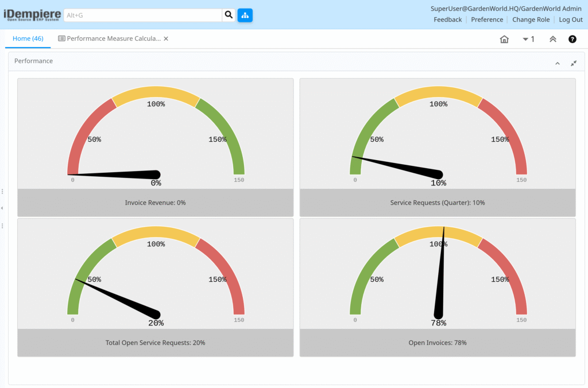
Task: Click the collapse-all double chevron icon
Action: 552,39
